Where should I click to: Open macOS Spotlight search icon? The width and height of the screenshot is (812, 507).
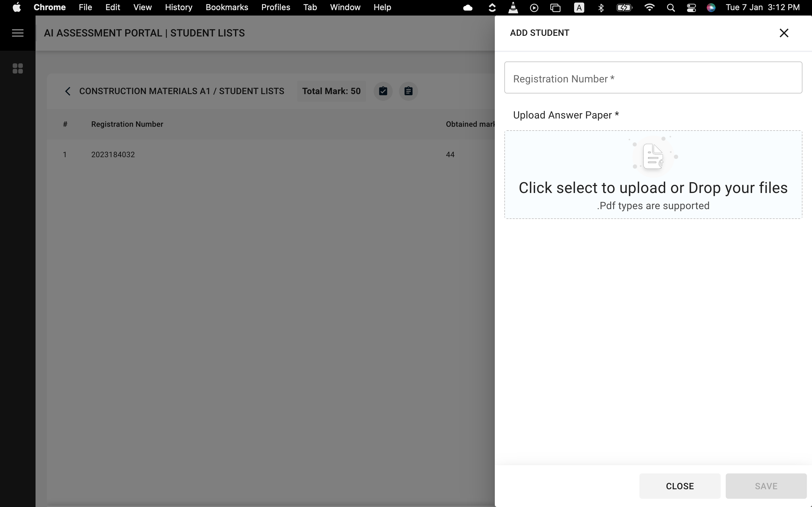(671, 8)
